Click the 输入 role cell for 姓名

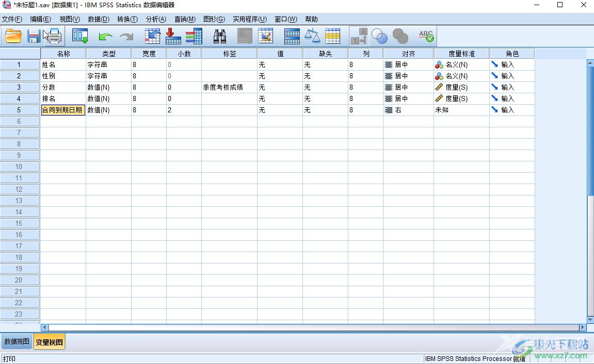click(512, 64)
